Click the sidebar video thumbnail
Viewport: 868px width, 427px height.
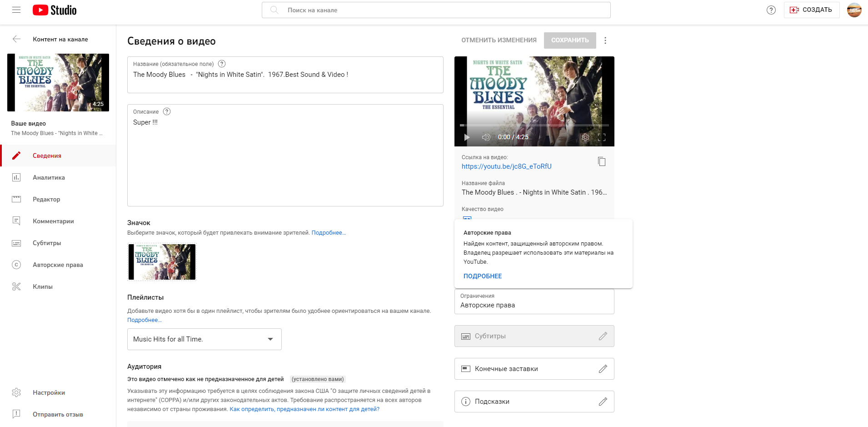(58, 82)
